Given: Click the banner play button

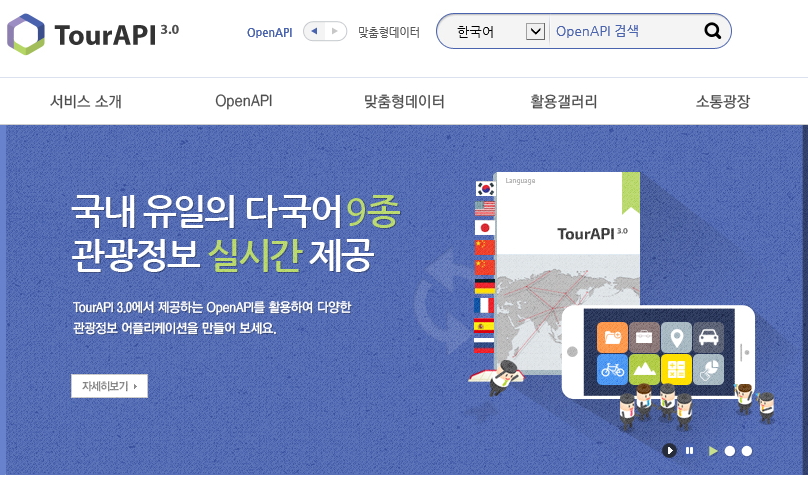Looking at the screenshot, I should (x=669, y=451).
